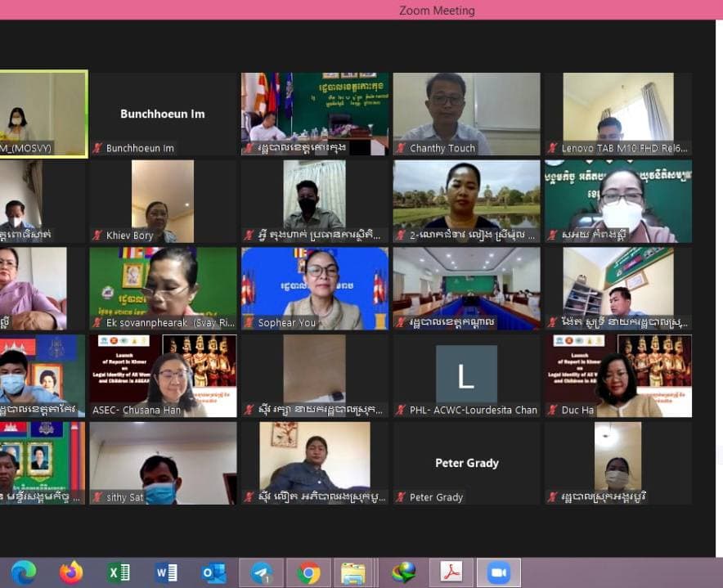The width and height of the screenshot is (723, 588).
Task: Select ASEC- Chusana Han's video tile
Action: point(162,374)
